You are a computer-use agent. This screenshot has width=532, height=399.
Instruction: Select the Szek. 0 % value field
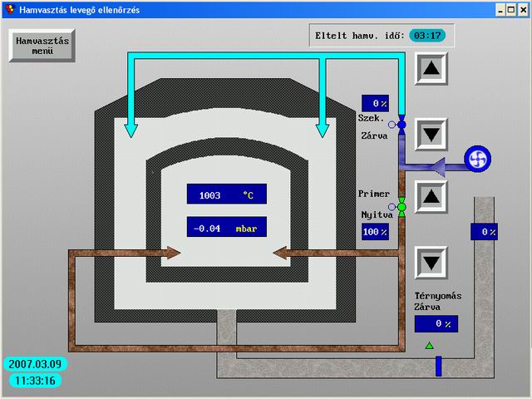pos(375,103)
